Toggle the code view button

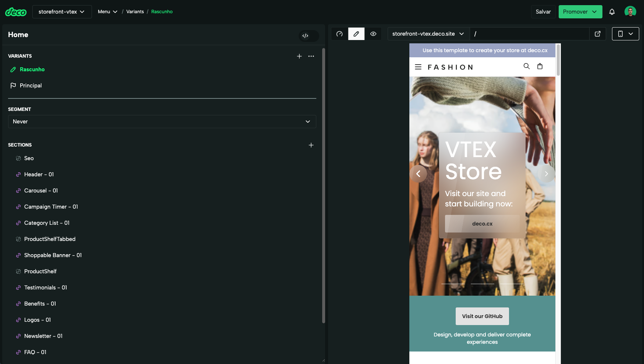pyautogui.click(x=305, y=36)
